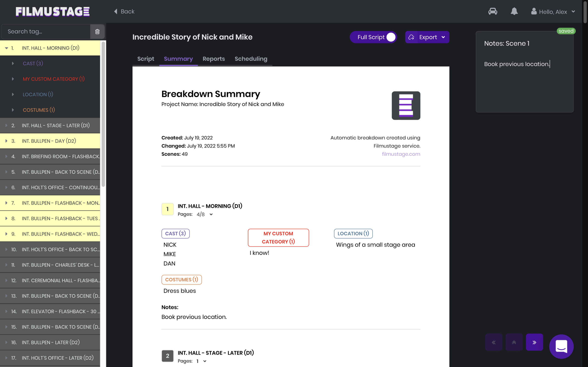The height and width of the screenshot is (367, 588).
Task: Expand the CAST (3) category in the sidebar
Action: (13, 64)
